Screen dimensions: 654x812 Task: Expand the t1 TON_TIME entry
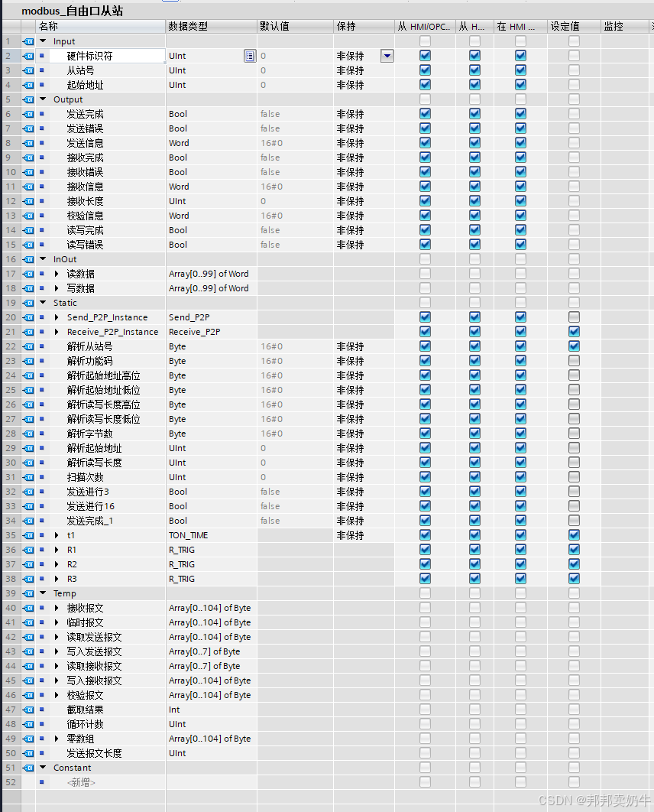coord(57,535)
